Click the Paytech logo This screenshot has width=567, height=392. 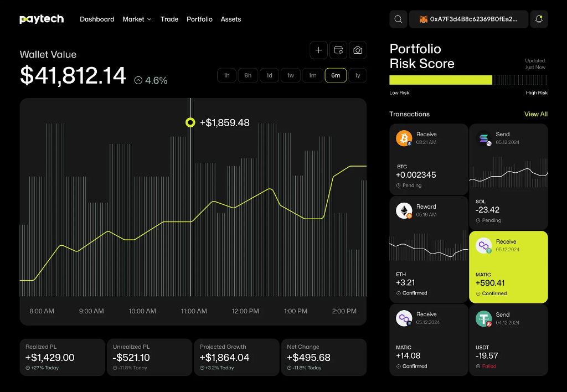[x=41, y=18]
